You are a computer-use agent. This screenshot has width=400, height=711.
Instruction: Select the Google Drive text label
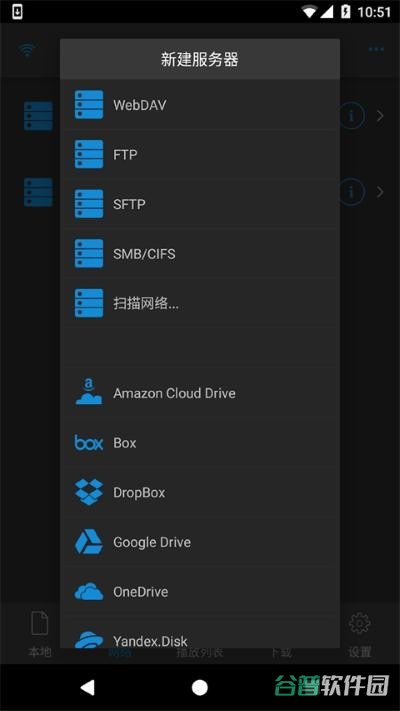pyautogui.click(x=152, y=542)
